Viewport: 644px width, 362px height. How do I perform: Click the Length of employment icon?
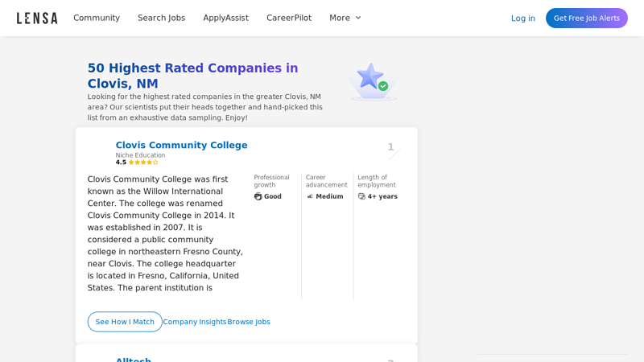click(x=361, y=196)
